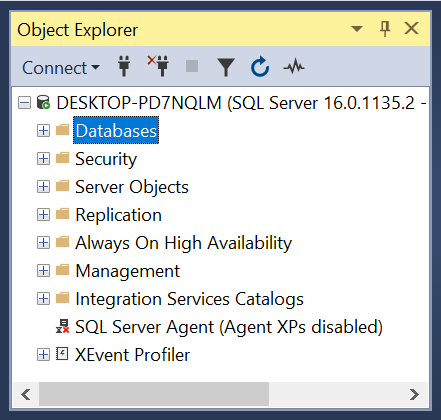Click the Server Objects folder icon
The height and width of the screenshot is (420, 441).
[62, 186]
